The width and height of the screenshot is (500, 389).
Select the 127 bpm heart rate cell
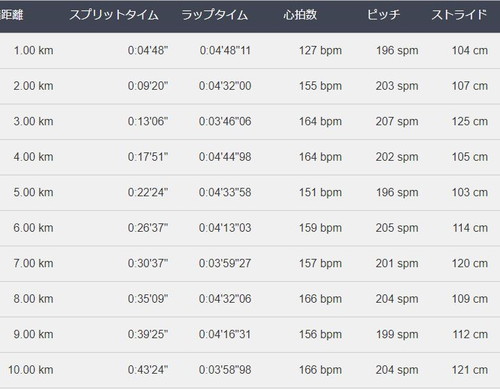pyautogui.click(x=320, y=51)
